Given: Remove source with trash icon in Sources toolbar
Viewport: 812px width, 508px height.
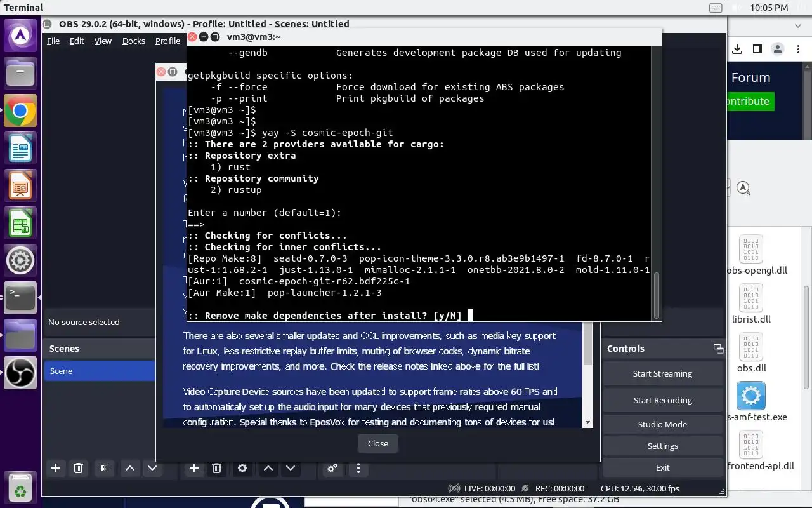Looking at the screenshot, I should click(216, 468).
